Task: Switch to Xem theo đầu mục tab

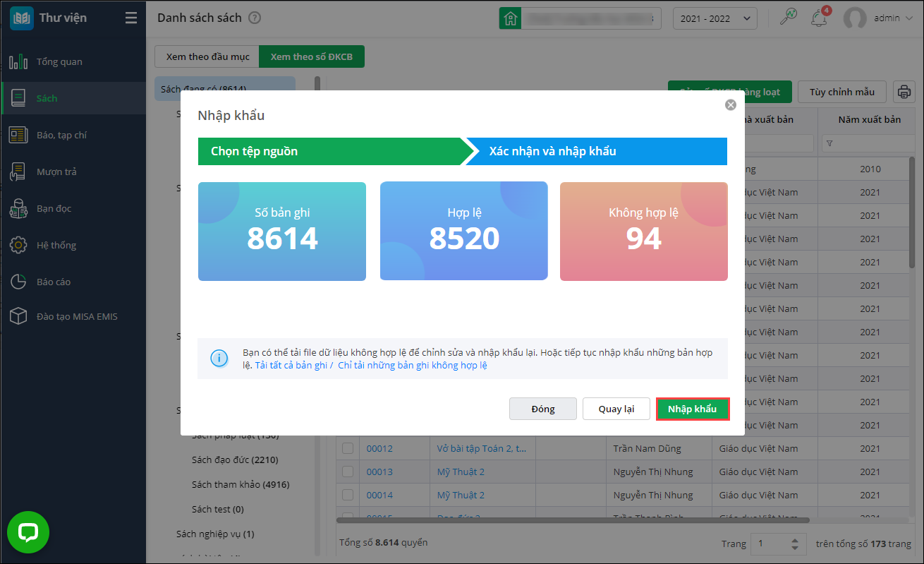Action: 207,56
